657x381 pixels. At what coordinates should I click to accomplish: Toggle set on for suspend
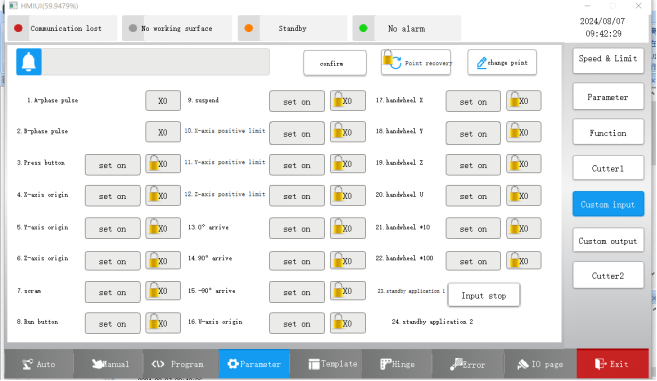(x=297, y=101)
